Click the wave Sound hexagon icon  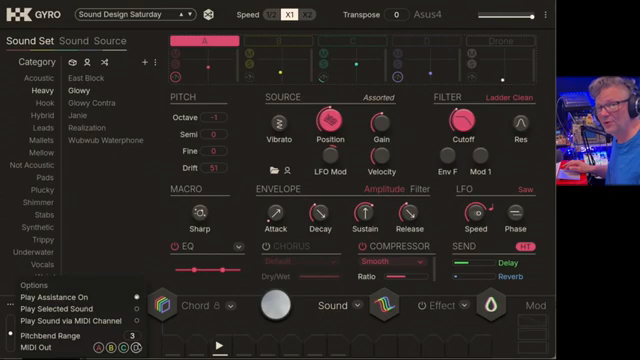click(x=384, y=305)
